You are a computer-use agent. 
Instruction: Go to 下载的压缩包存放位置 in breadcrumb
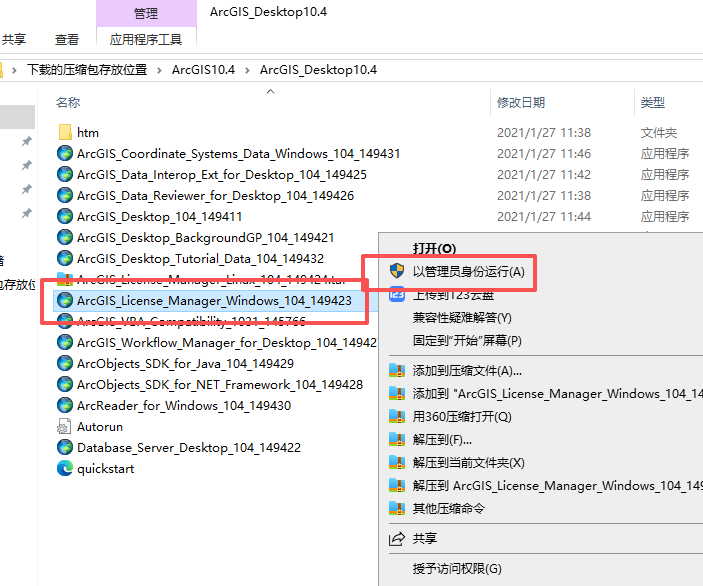coord(87,70)
